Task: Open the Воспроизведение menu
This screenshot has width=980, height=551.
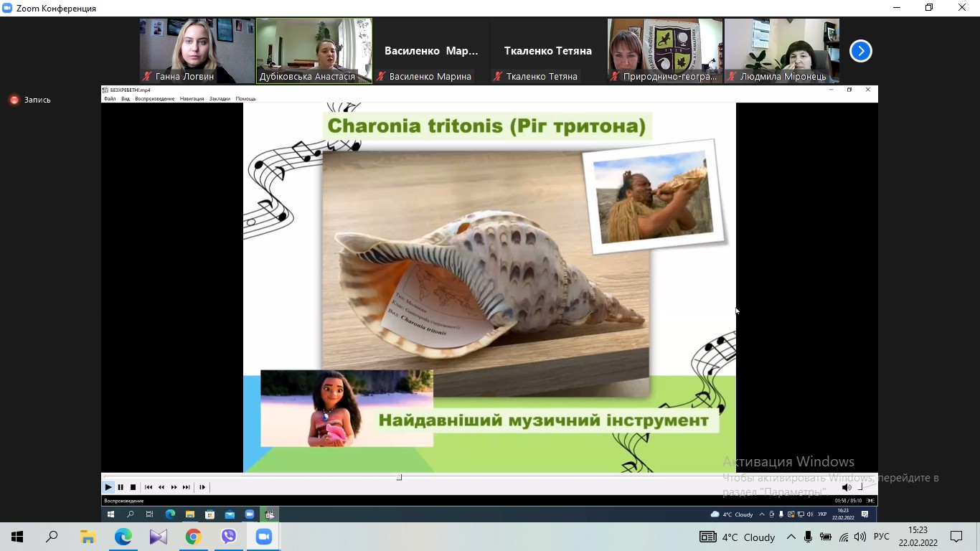Action: (x=154, y=98)
